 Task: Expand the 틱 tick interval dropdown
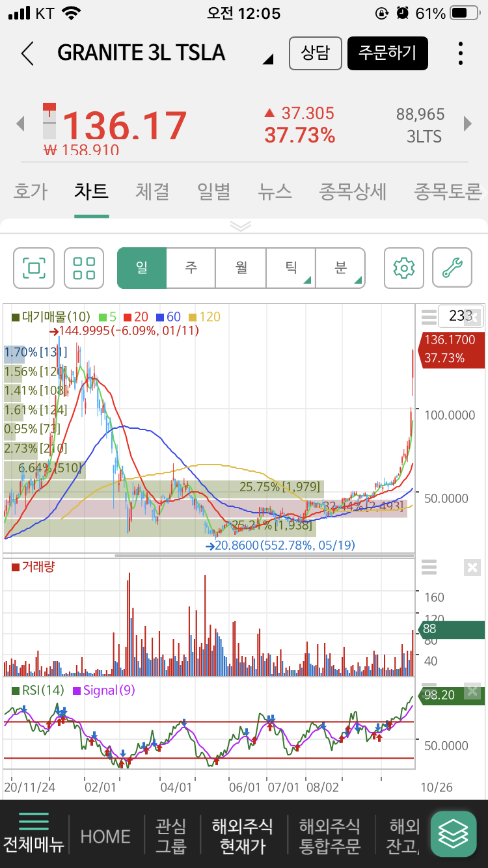pyautogui.click(x=291, y=267)
